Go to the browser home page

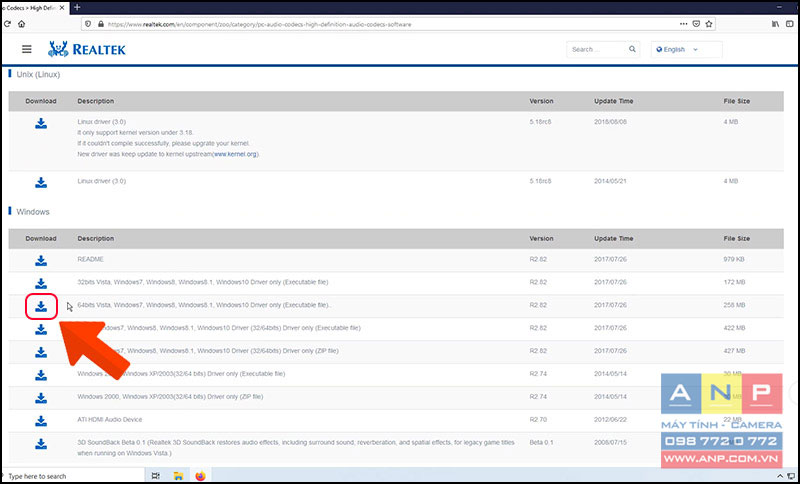21,24
